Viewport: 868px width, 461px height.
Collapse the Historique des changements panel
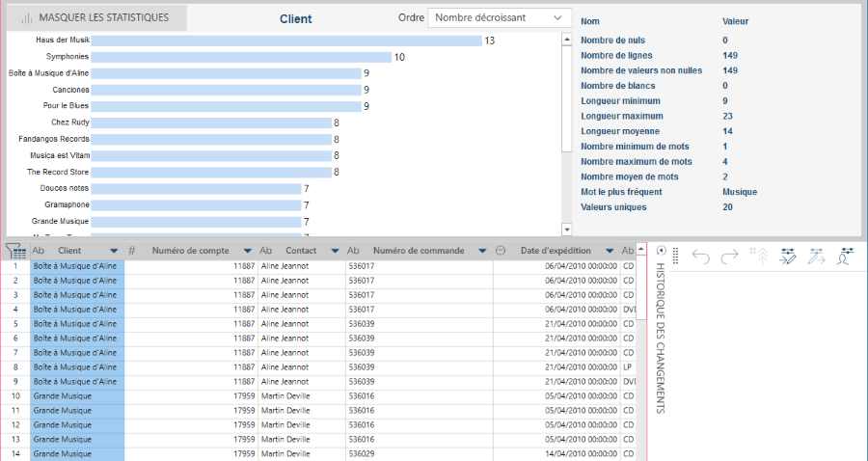661,251
